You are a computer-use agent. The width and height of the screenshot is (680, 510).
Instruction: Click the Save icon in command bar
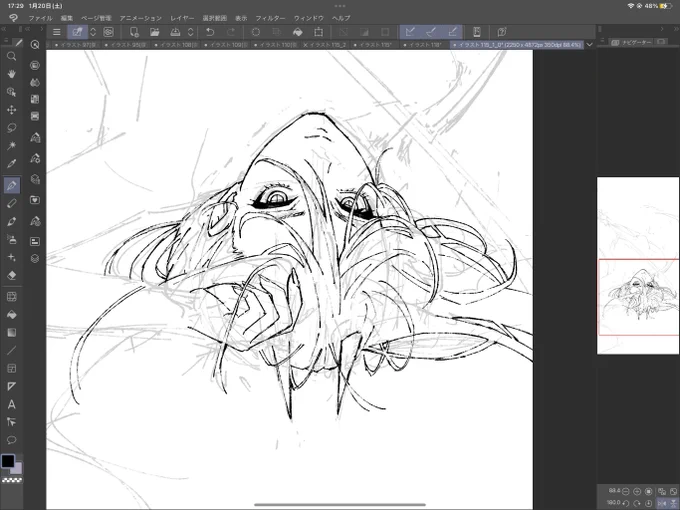click(x=175, y=32)
